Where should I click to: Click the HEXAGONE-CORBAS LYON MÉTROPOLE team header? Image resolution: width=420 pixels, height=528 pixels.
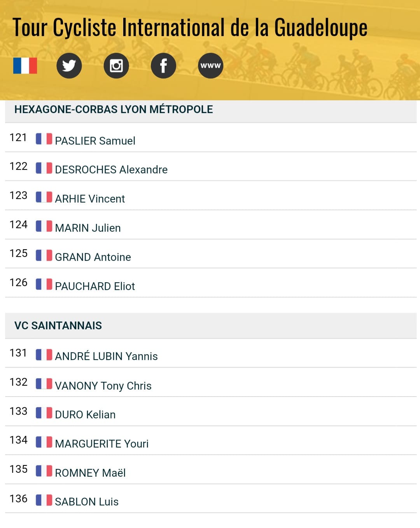coord(211,110)
